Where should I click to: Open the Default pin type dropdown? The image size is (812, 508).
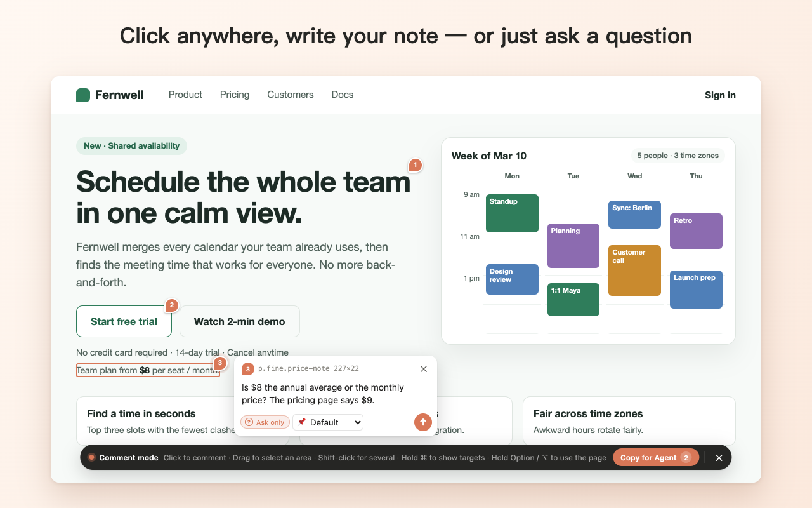point(328,422)
